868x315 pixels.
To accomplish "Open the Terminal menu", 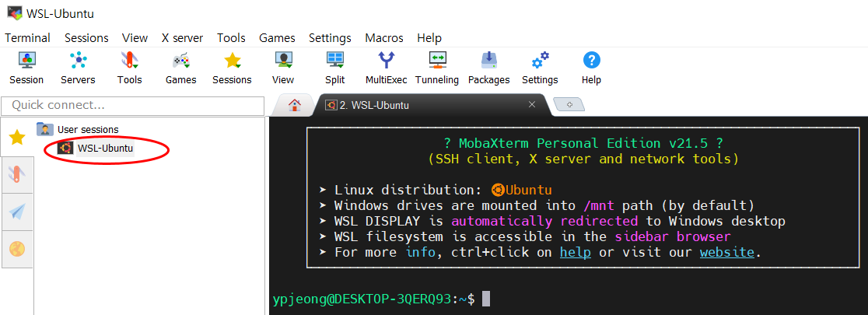I will (x=28, y=38).
